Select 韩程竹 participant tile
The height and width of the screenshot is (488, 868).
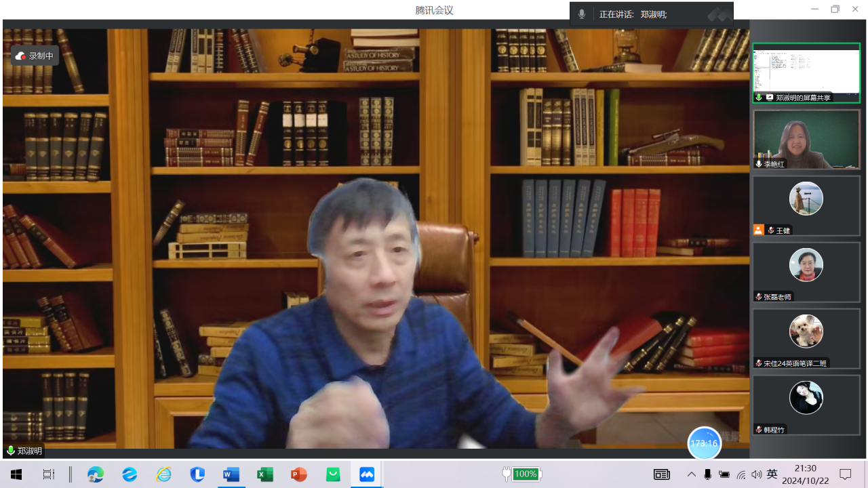(x=806, y=405)
